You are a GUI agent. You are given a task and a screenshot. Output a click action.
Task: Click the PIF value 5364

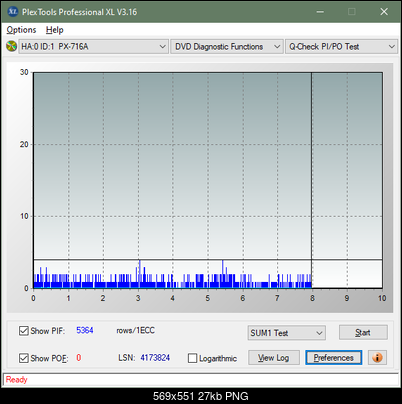pos(85,330)
